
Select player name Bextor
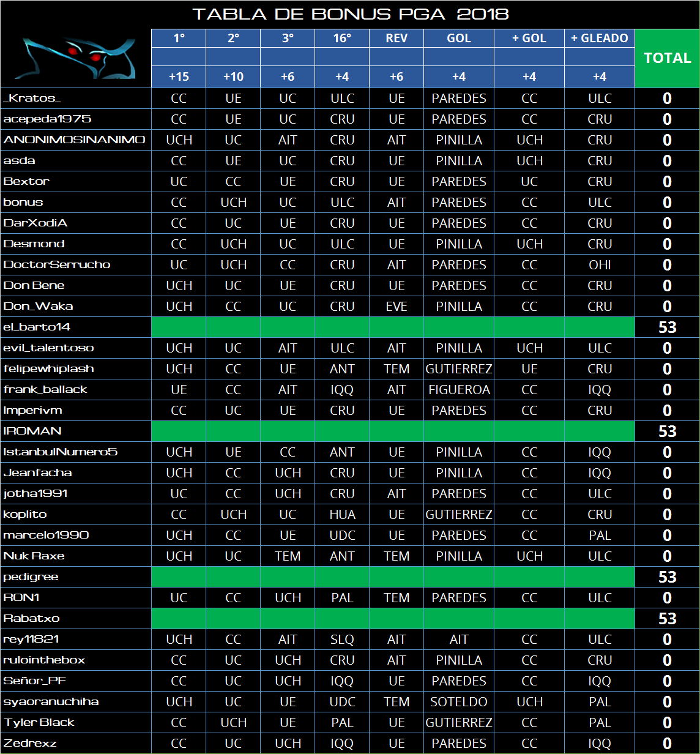[x=26, y=181]
